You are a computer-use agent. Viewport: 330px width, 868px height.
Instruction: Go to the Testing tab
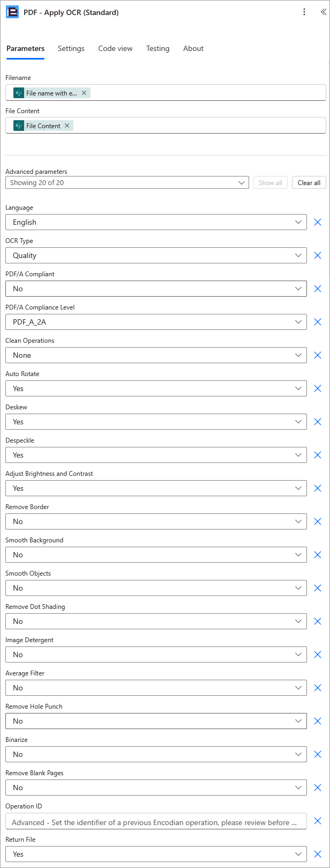point(157,48)
